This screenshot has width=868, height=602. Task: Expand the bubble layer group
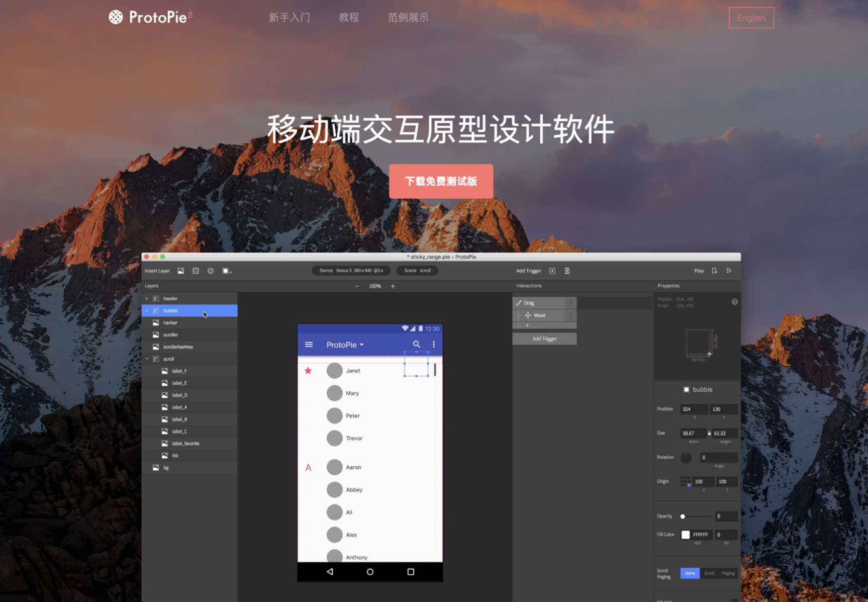(147, 311)
